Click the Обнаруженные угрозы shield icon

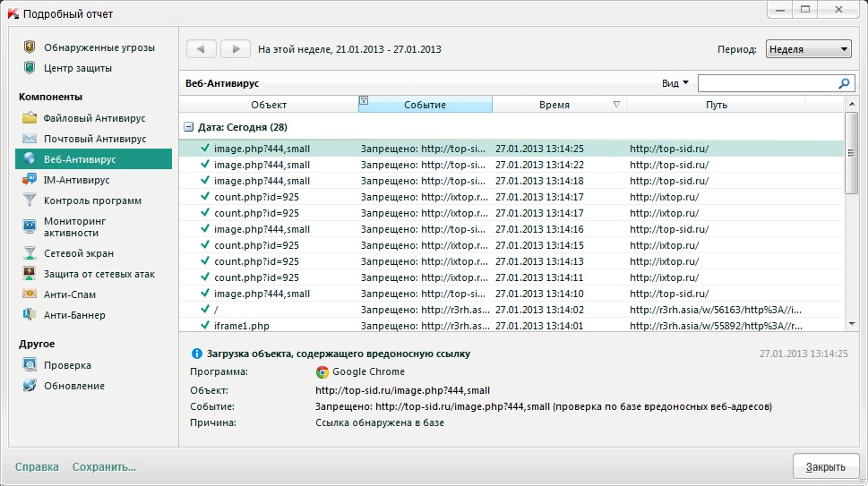pyautogui.click(x=30, y=47)
